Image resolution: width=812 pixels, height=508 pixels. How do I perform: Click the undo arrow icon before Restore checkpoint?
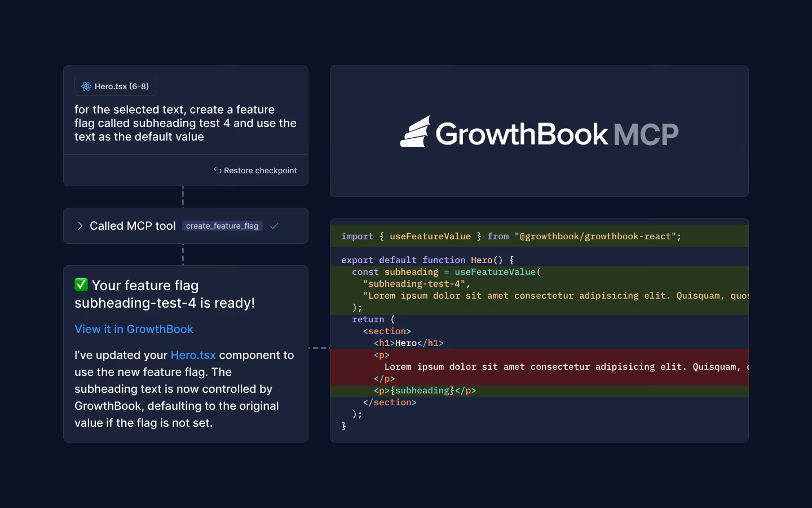(x=218, y=170)
